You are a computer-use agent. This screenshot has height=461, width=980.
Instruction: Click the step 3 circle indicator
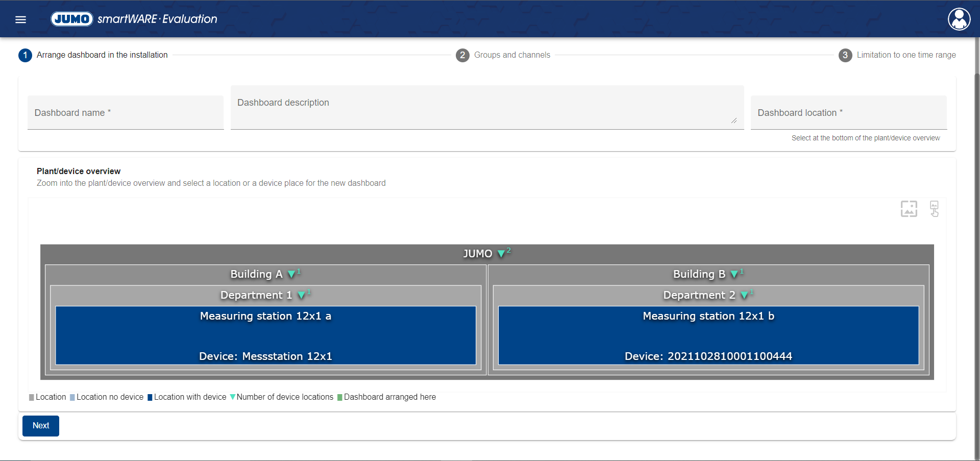pyautogui.click(x=845, y=55)
